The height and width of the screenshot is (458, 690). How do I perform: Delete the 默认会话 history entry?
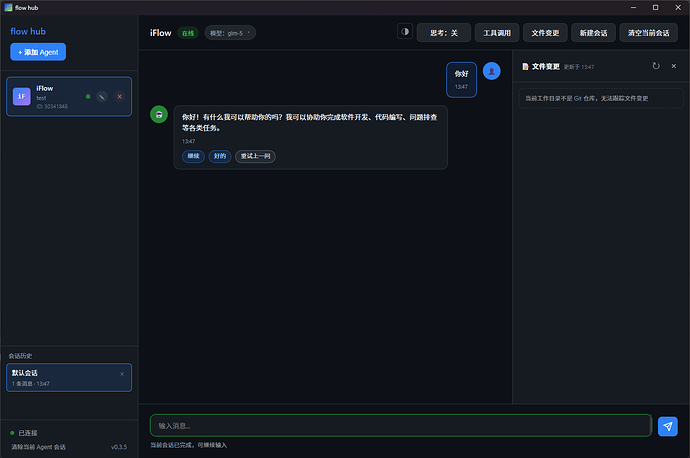pos(122,374)
